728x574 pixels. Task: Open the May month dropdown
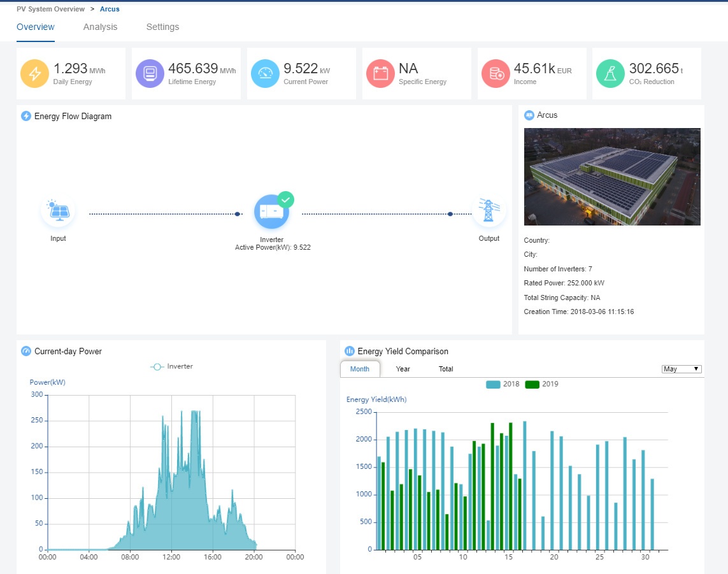click(682, 369)
